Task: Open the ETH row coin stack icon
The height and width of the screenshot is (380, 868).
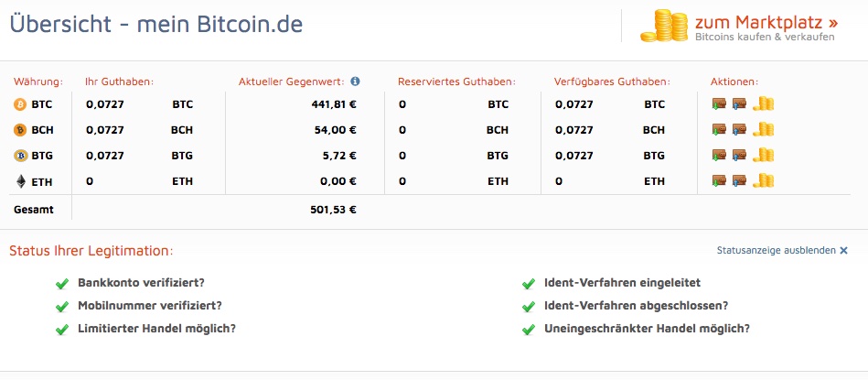Action: (763, 180)
